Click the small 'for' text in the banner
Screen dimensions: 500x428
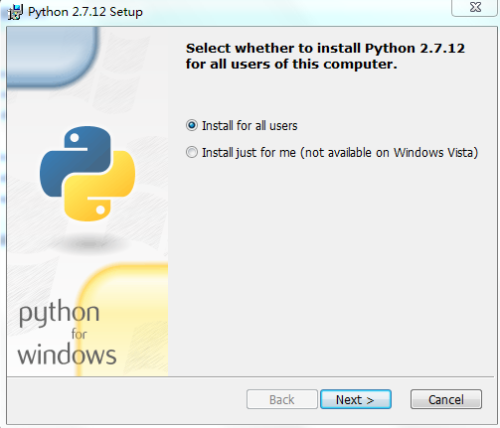79,334
